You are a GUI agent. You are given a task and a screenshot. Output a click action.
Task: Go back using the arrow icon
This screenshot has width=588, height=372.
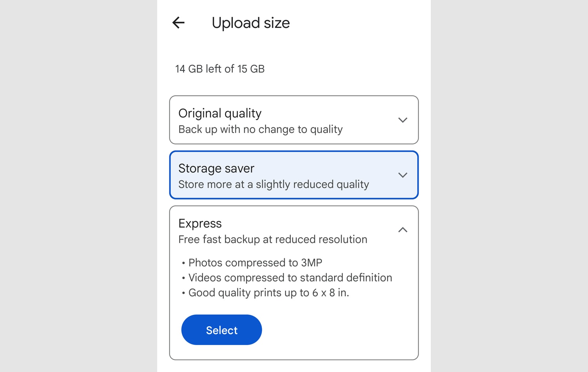point(178,23)
